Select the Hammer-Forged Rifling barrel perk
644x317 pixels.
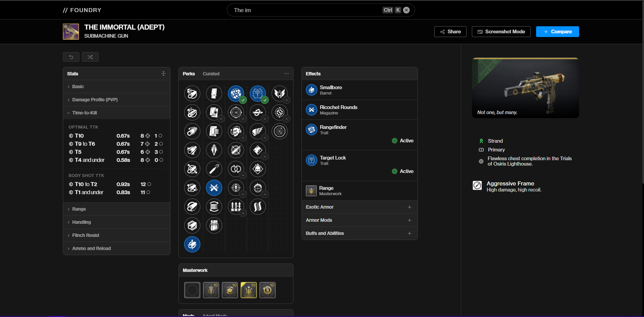(x=192, y=207)
